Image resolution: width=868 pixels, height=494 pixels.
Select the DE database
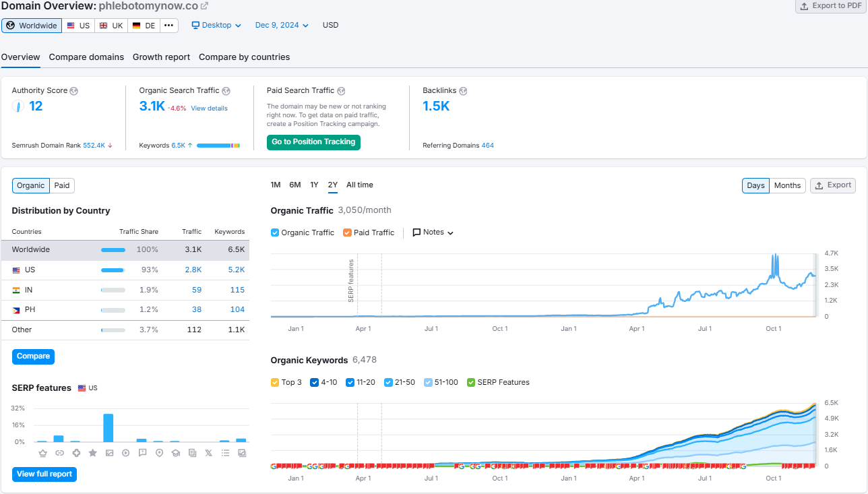click(x=144, y=26)
